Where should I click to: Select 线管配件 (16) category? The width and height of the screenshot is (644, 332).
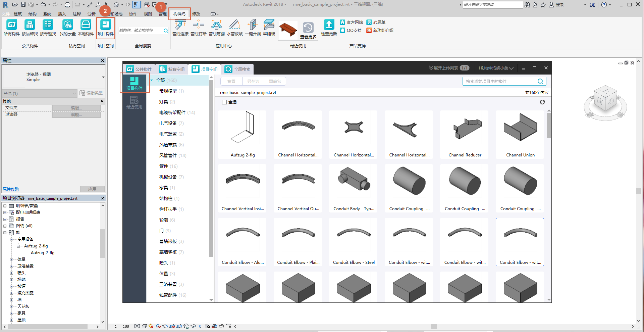[x=173, y=295]
